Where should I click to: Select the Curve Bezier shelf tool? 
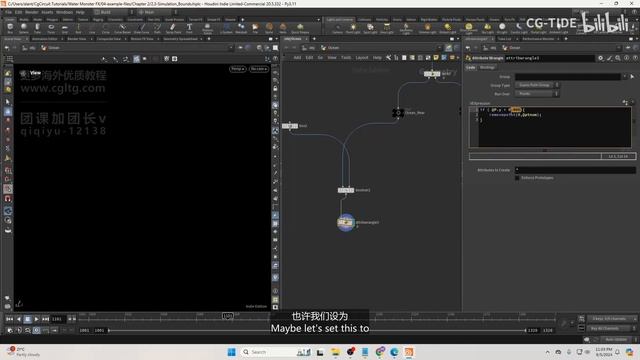122,28
